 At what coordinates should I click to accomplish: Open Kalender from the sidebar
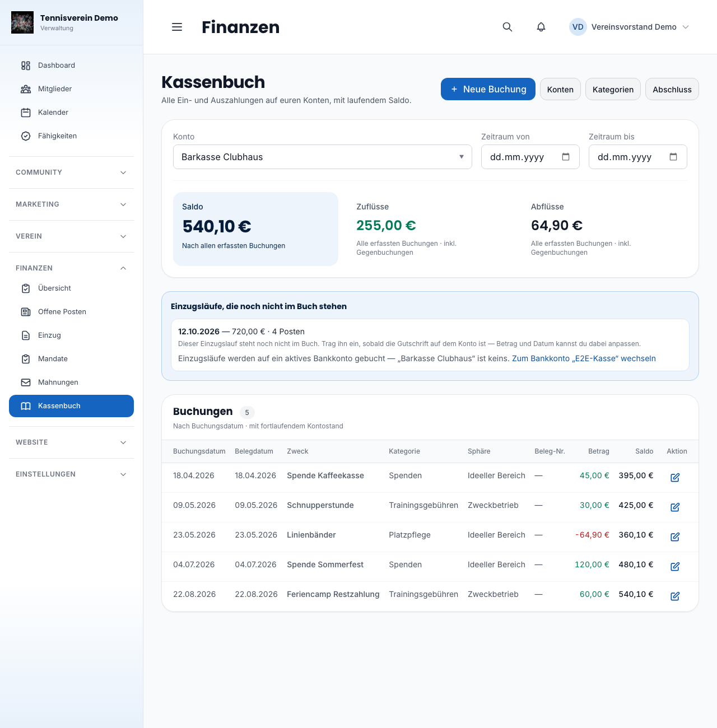click(x=71, y=113)
